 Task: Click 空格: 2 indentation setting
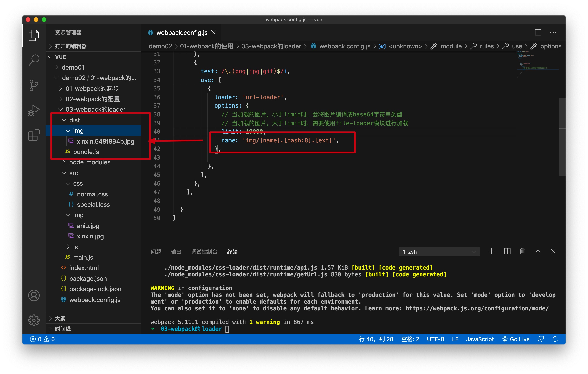coord(410,339)
